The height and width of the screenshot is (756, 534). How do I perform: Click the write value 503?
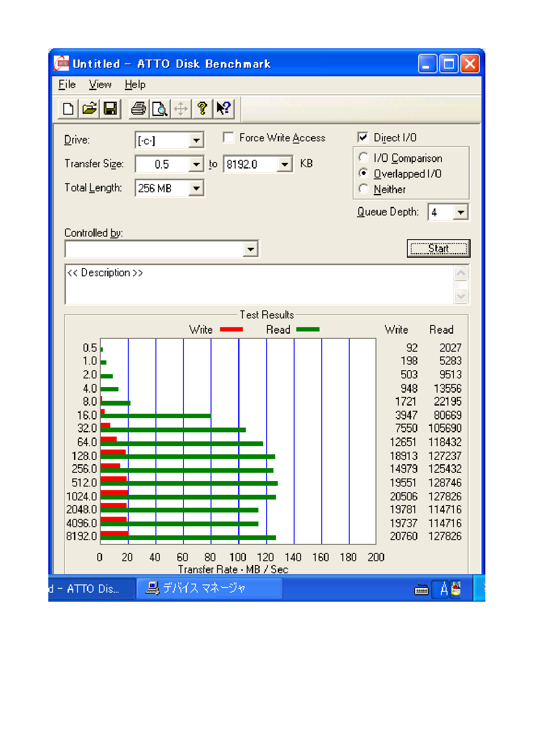point(409,375)
